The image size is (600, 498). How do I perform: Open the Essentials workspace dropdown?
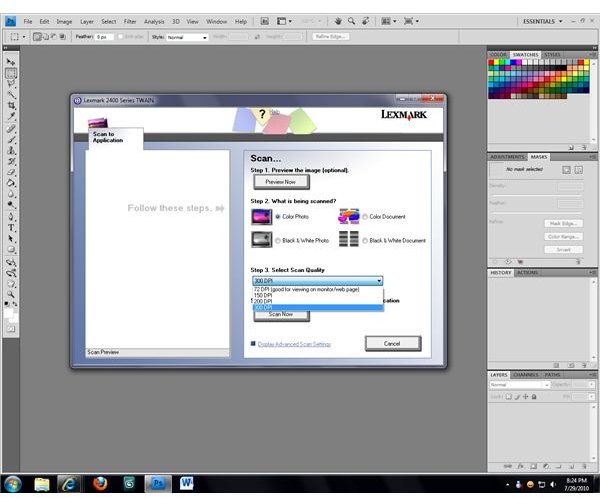pyautogui.click(x=543, y=21)
